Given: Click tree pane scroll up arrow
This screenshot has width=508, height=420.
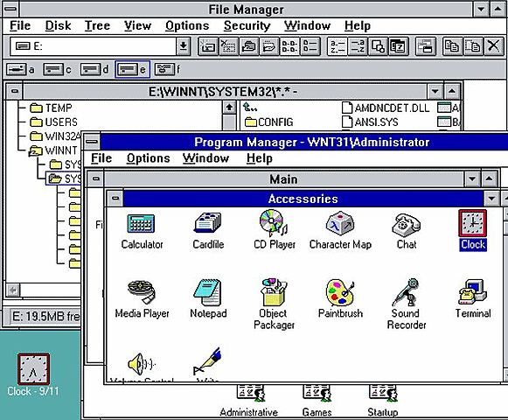Looking at the screenshot, I should 229,108.
